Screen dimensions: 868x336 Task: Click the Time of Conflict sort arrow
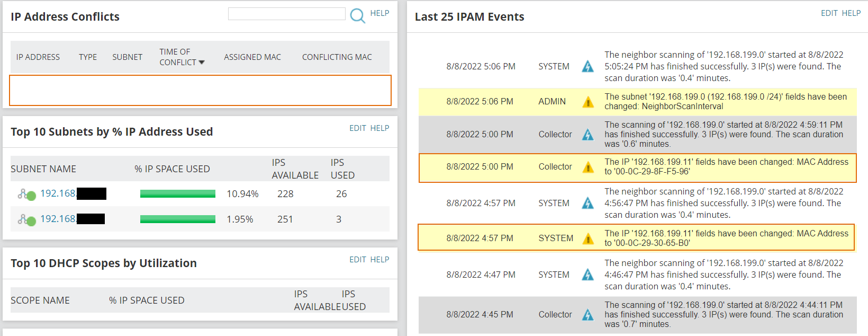pyautogui.click(x=201, y=63)
